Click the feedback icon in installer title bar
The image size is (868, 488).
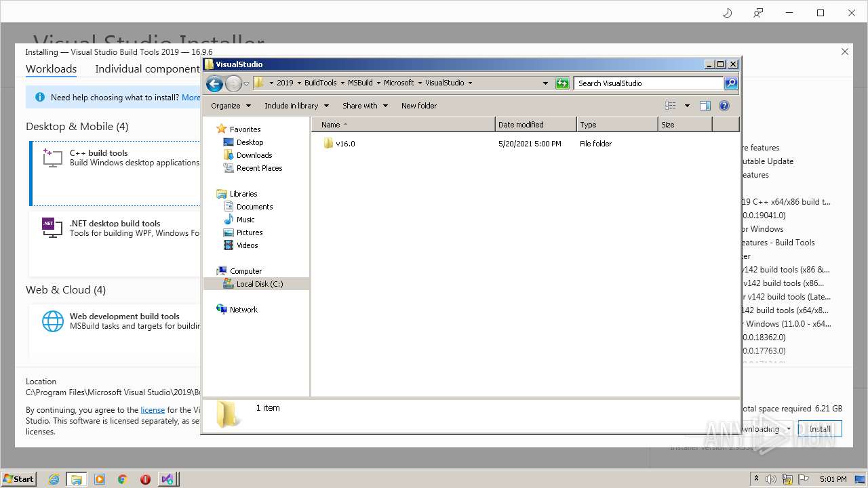click(758, 13)
